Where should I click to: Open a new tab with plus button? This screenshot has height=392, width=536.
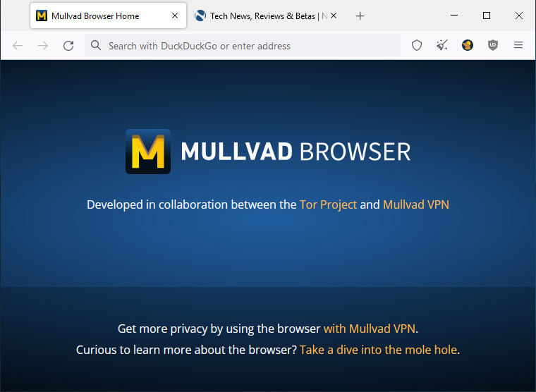click(x=360, y=16)
